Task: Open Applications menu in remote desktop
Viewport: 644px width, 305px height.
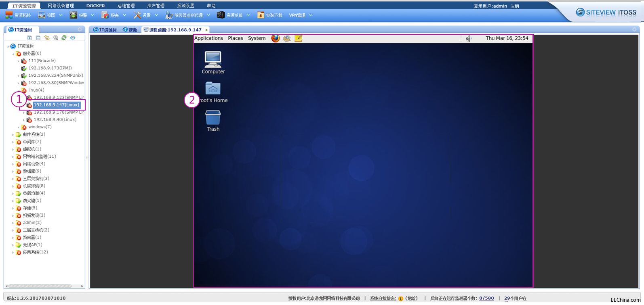Action: pyautogui.click(x=208, y=38)
